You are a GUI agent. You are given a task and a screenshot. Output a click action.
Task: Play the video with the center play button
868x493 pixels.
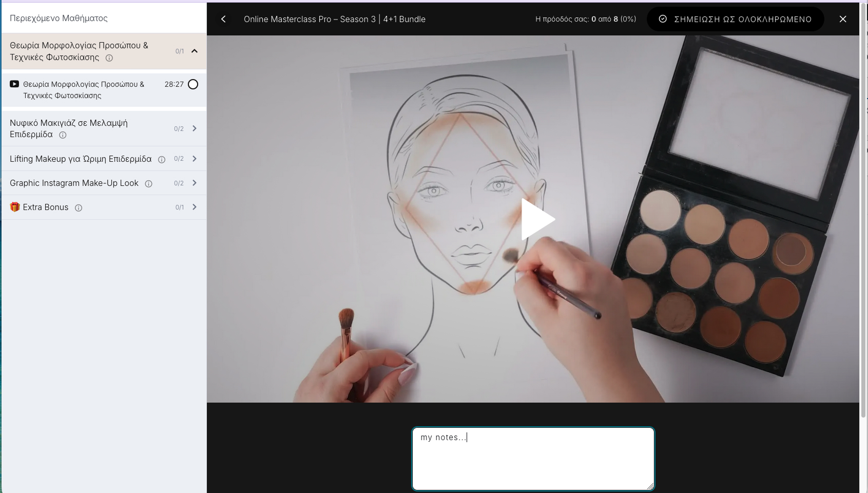pyautogui.click(x=536, y=219)
